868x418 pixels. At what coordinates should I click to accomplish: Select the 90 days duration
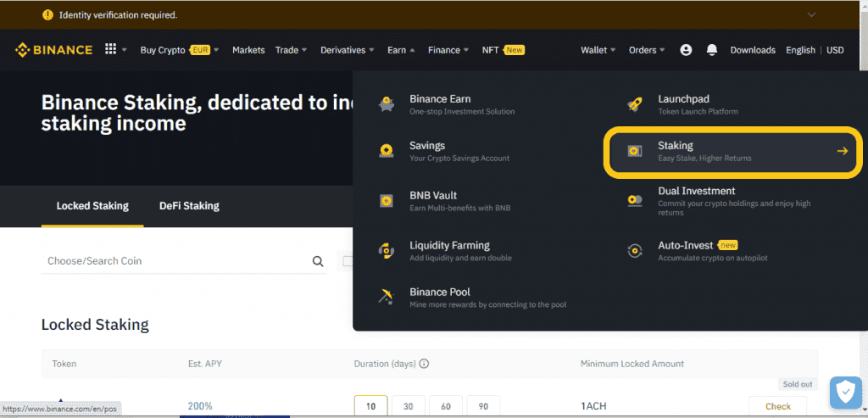[483, 406]
